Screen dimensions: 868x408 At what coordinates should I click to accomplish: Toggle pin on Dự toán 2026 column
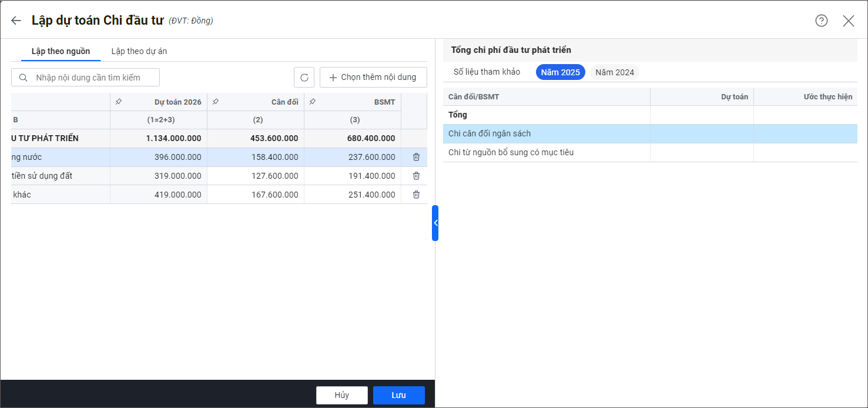[119, 102]
